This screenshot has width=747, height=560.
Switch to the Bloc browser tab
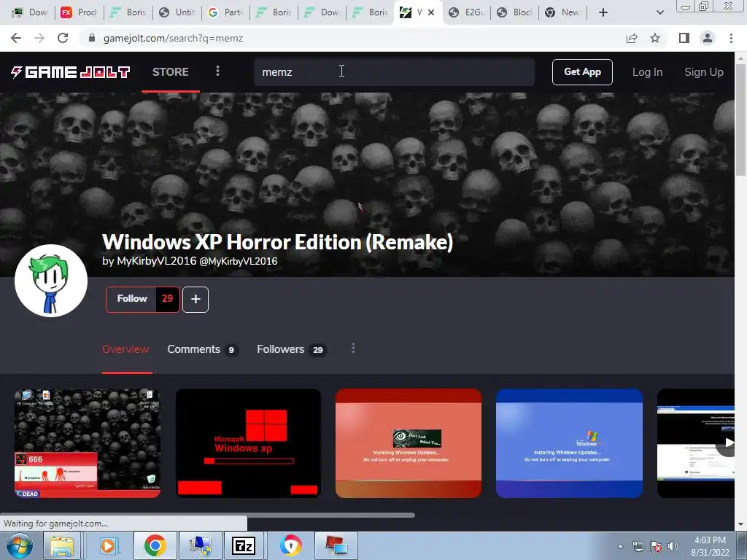(x=515, y=12)
